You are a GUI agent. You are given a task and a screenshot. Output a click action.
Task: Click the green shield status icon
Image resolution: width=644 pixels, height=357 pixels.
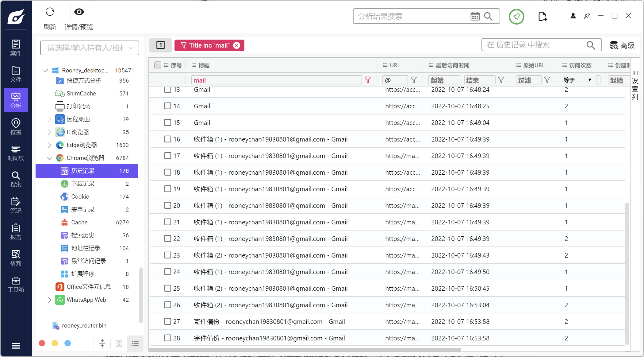(x=516, y=17)
